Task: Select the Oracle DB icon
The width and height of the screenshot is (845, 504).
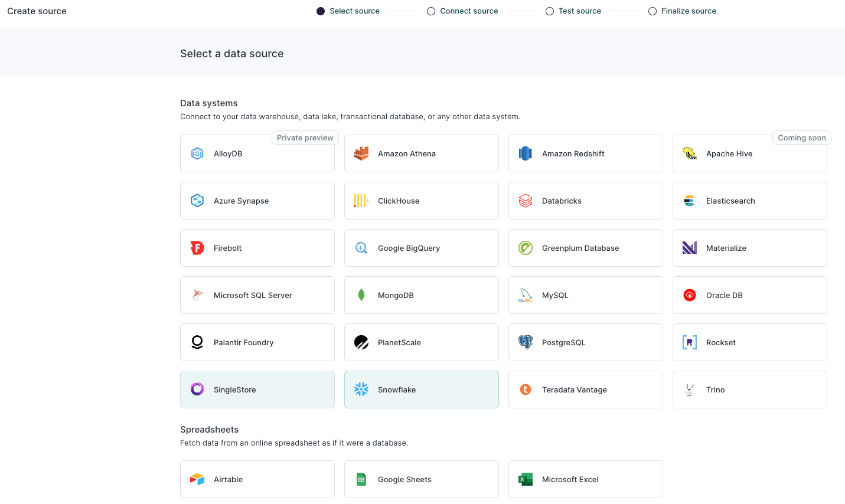Action: tap(689, 294)
